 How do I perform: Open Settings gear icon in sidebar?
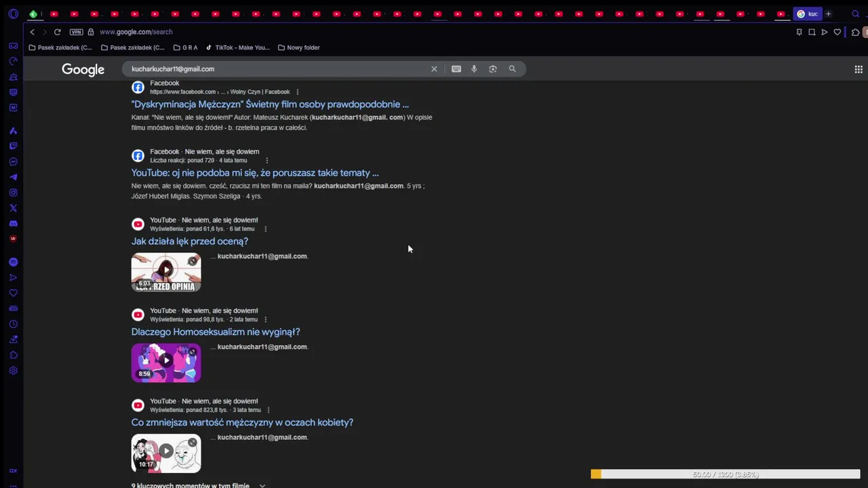(x=13, y=371)
